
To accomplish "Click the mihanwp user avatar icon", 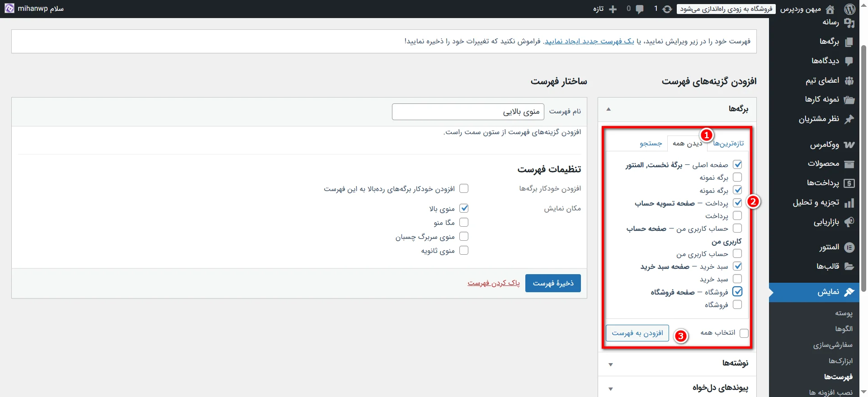I will point(9,9).
